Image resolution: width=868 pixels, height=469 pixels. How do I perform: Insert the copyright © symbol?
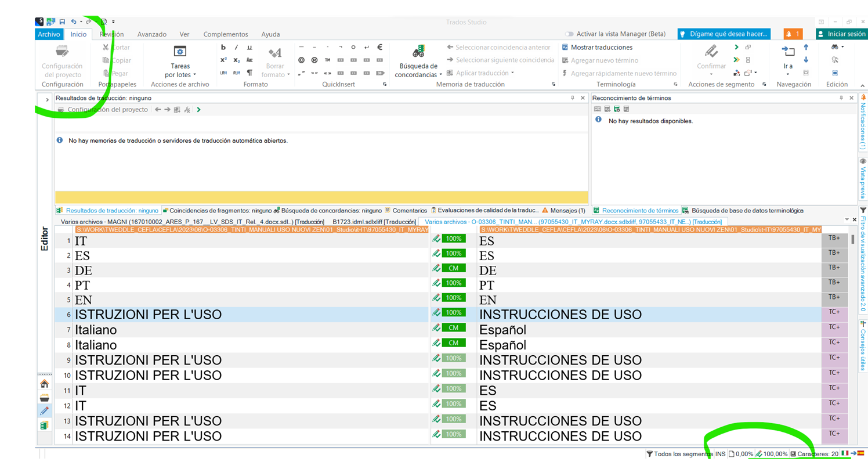301,60
